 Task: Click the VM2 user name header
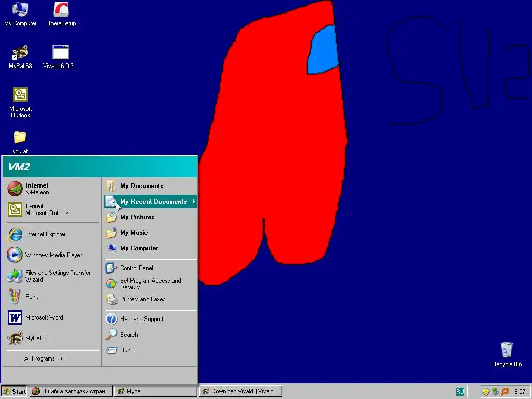(x=19, y=167)
